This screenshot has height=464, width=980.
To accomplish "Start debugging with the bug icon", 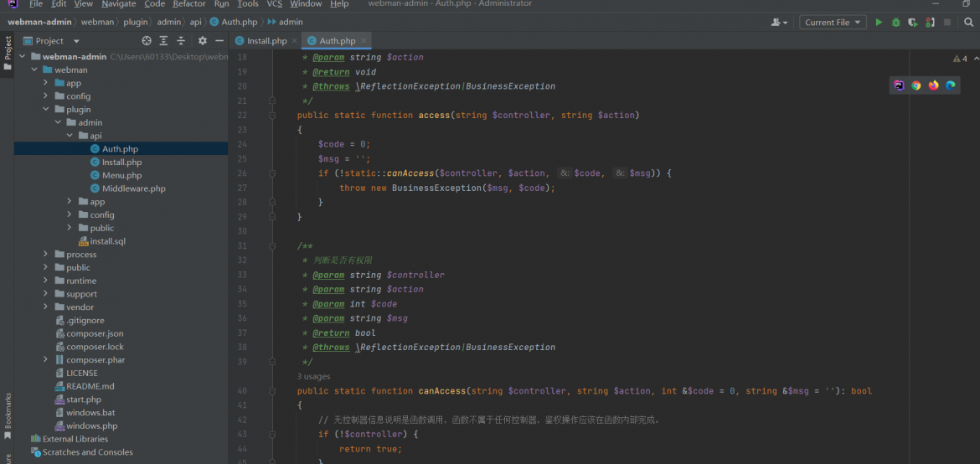I will (895, 23).
